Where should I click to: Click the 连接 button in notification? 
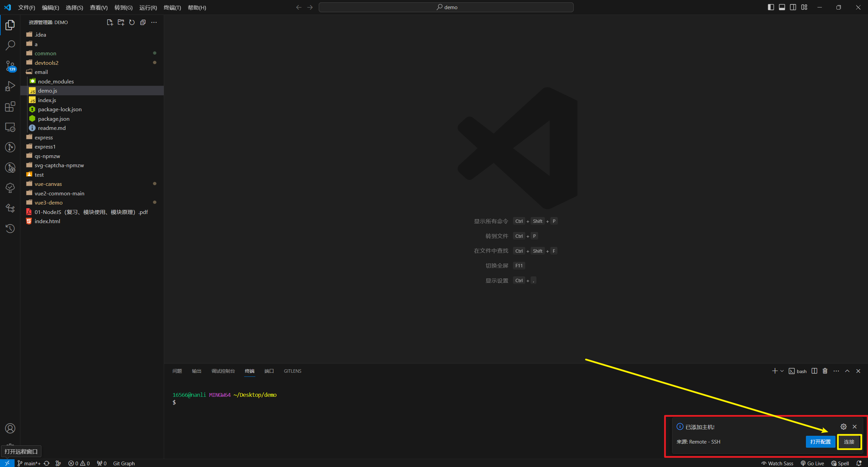849,442
